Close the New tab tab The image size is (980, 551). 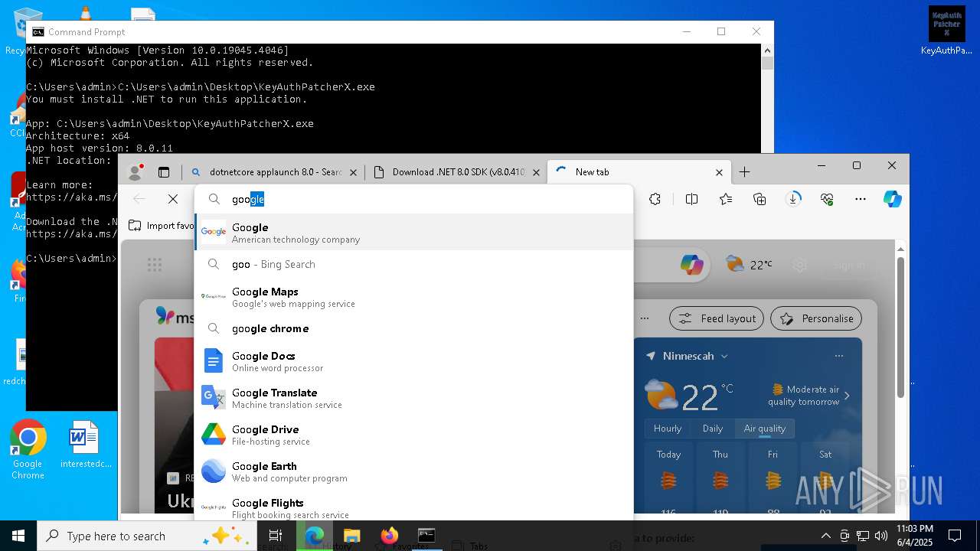pos(719,172)
